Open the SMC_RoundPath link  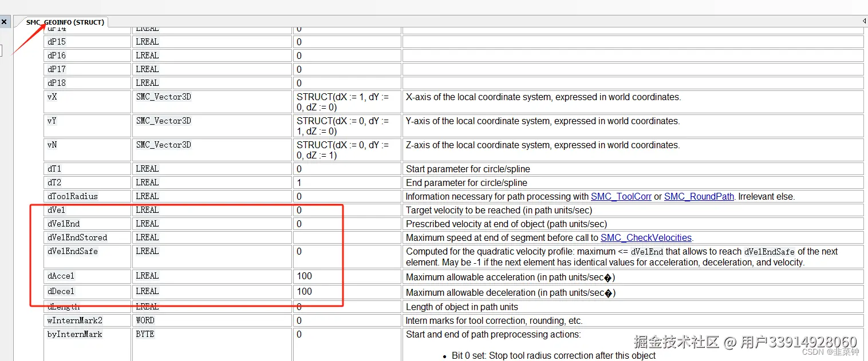pos(699,196)
